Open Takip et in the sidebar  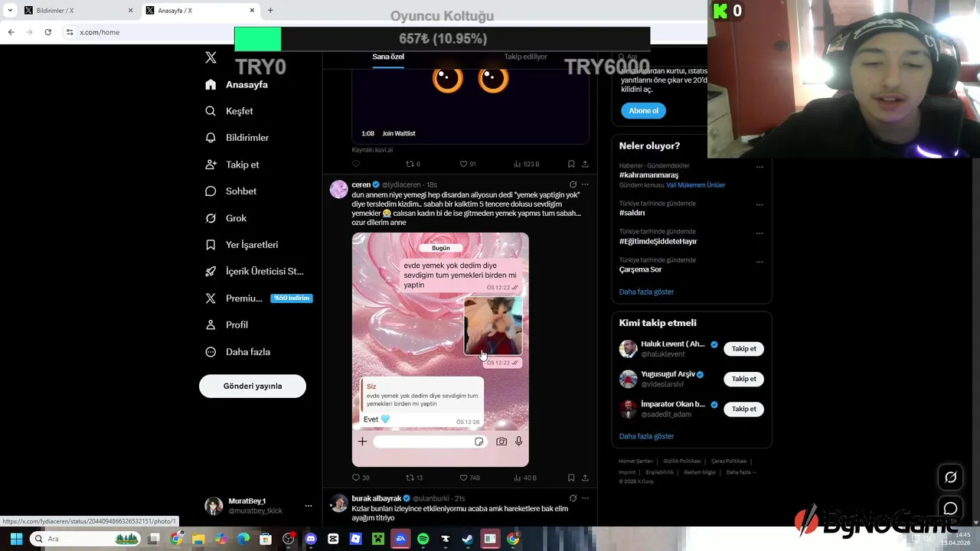pos(232,165)
